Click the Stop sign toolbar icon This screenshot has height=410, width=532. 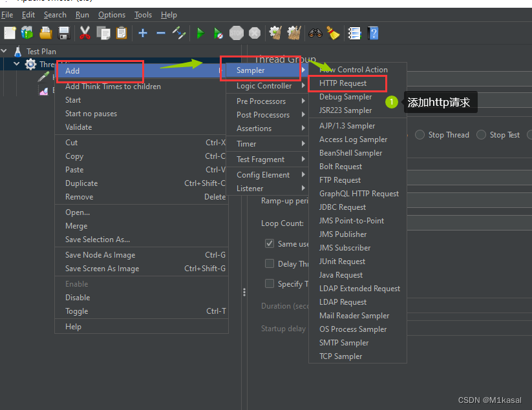tap(237, 33)
